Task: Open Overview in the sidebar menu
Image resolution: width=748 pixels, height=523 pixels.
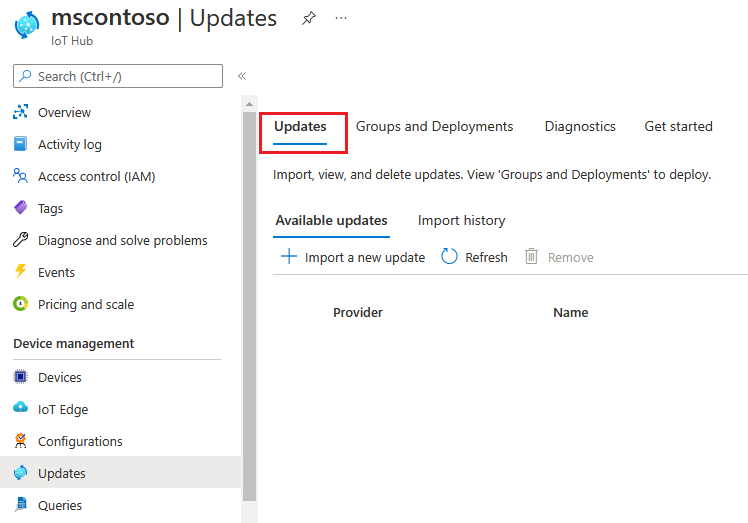Action: [x=64, y=113]
